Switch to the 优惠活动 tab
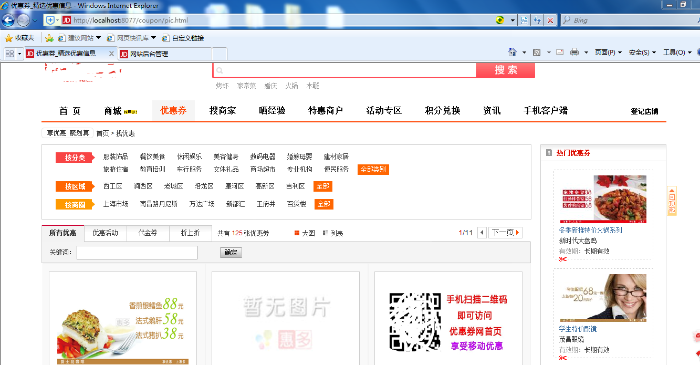 [105, 233]
